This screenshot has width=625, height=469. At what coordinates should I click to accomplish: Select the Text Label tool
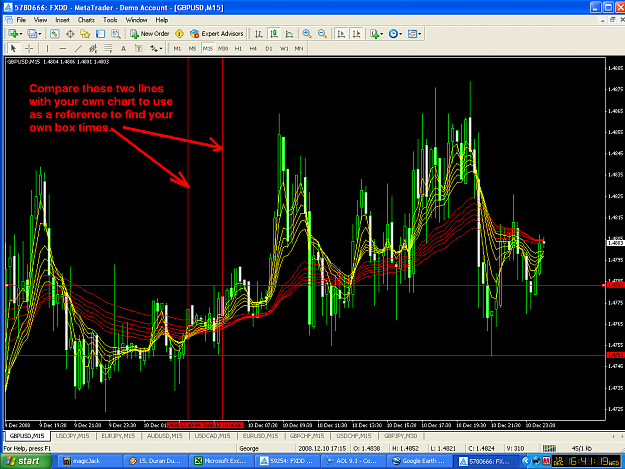point(138,49)
